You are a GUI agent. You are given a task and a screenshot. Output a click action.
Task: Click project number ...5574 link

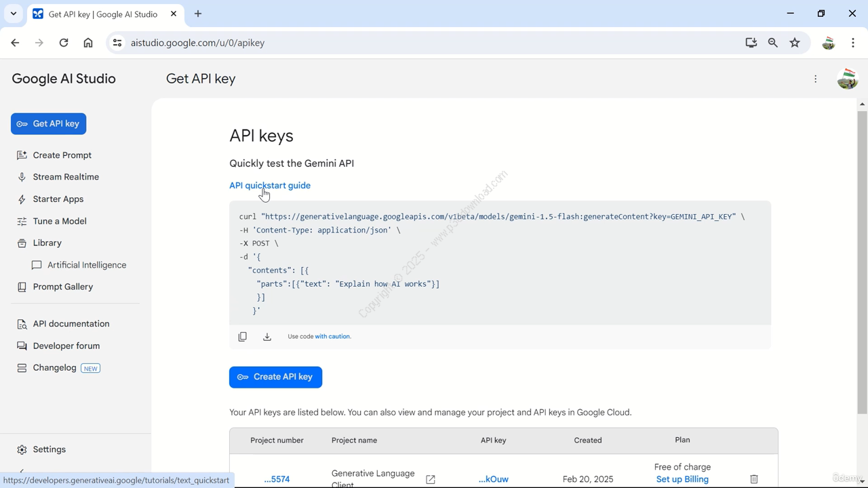coord(277,479)
